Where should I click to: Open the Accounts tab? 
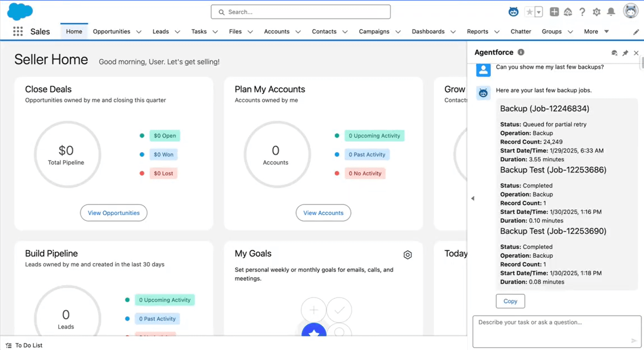pos(277,31)
